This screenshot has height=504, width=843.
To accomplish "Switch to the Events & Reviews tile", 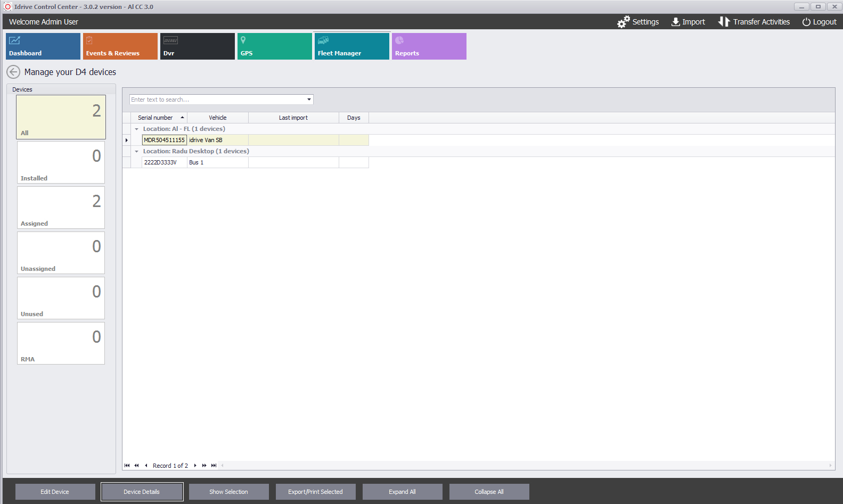I will tap(120, 46).
